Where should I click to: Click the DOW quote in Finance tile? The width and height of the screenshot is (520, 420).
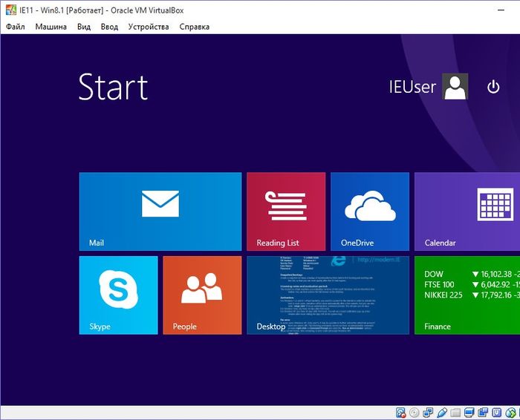[472, 274]
